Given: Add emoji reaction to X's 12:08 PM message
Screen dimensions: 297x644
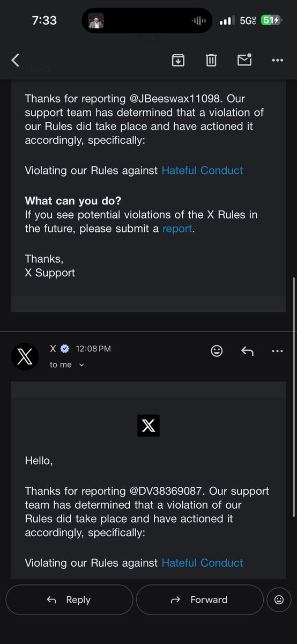Looking at the screenshot, I should tap(217, 351).
